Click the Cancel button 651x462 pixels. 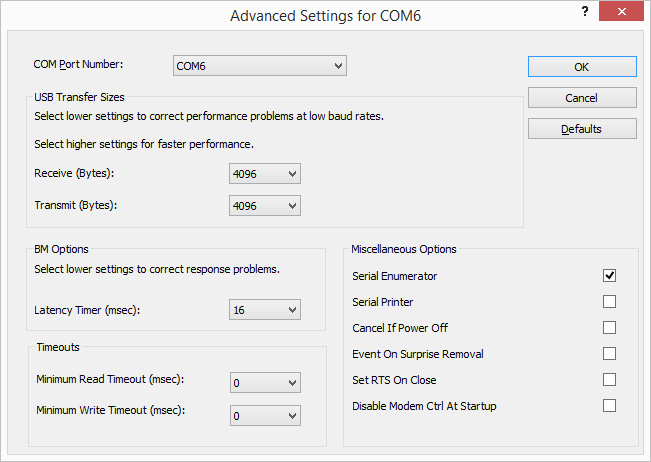pos(582,98)
